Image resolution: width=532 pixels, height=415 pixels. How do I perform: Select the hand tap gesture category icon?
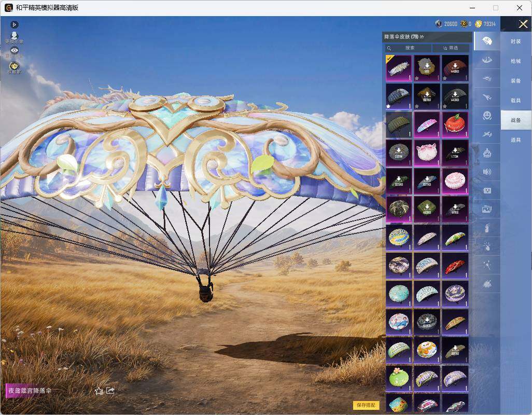coord(487,247)
